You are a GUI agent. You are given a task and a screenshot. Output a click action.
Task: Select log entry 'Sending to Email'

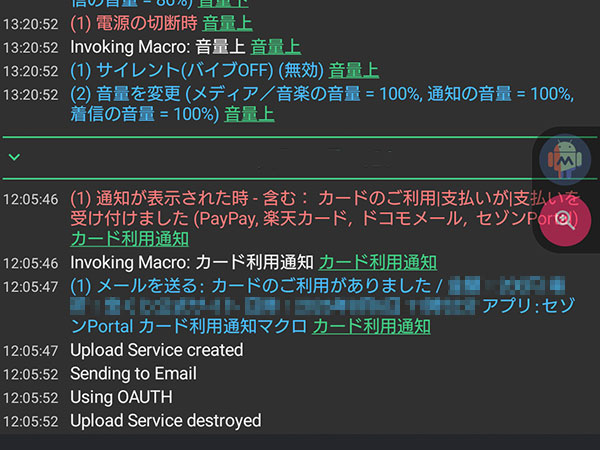coord(133,374)
